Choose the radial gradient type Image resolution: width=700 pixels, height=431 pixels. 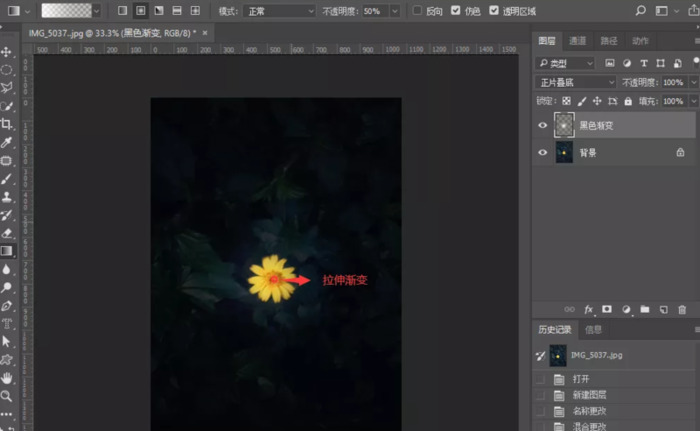click(141, 11)
